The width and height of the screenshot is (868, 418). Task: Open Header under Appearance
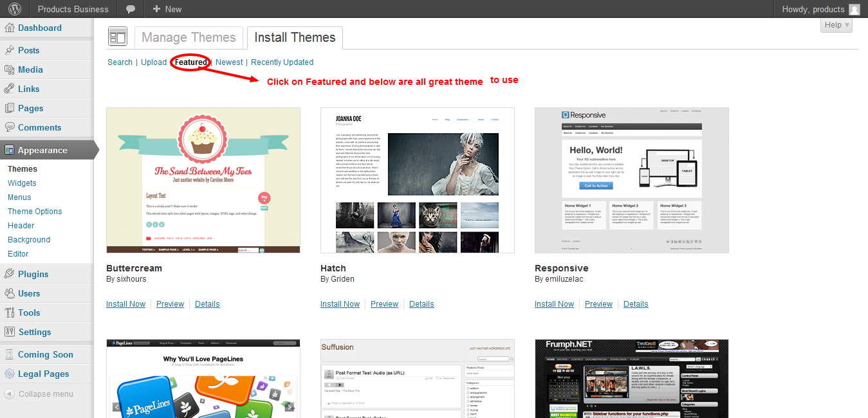tap(21, 226)
